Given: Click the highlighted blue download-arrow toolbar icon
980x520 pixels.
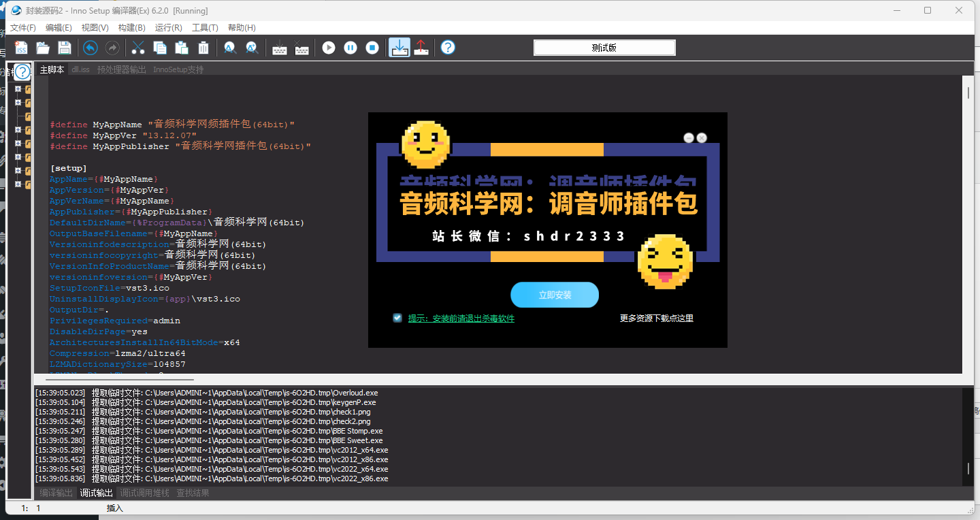Looking at the screenshot, I should click(x=399, y=48).
